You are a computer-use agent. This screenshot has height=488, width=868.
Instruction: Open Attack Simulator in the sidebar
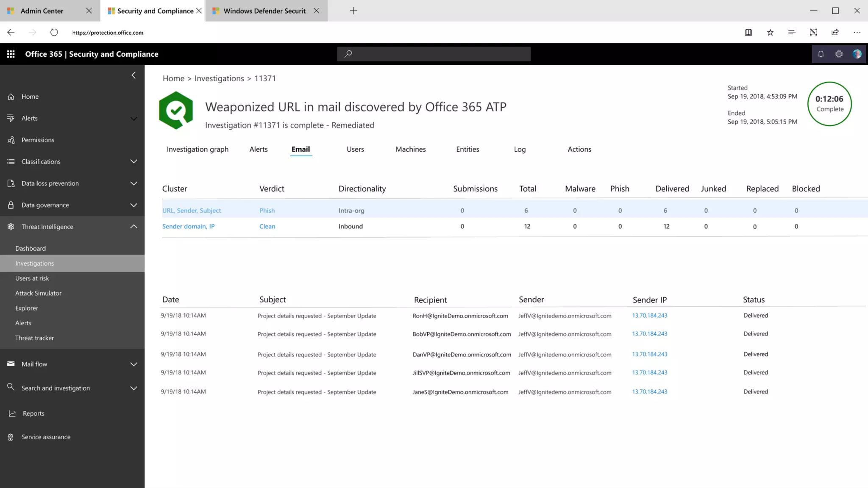coord(38,293)
